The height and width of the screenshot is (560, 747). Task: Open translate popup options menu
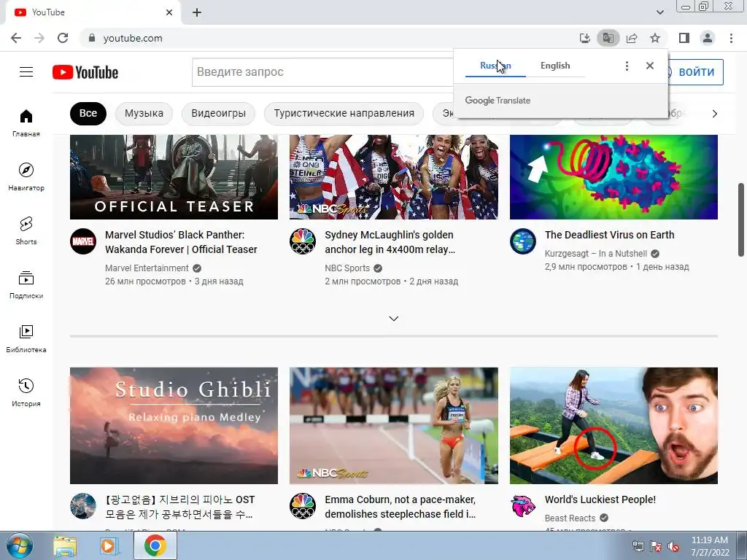tap(627, 66)
